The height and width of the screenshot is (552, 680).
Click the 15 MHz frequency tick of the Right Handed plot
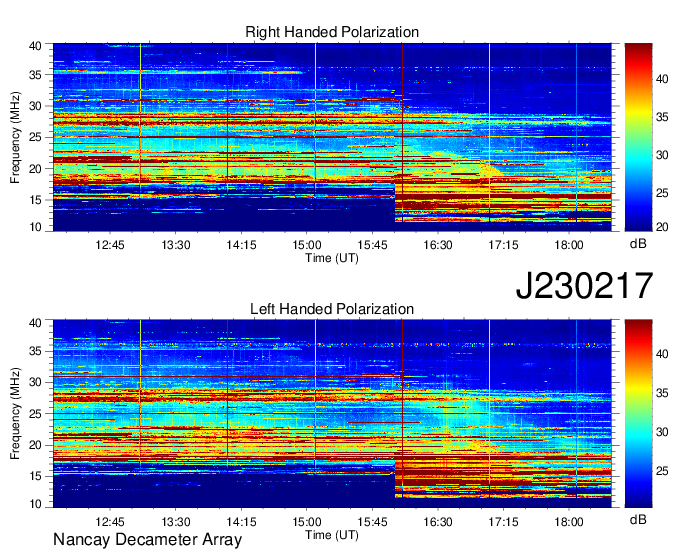pos(35,200)
